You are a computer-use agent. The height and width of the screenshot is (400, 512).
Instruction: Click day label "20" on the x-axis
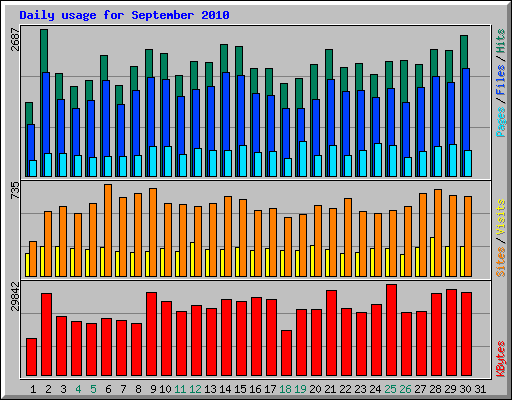(315, 389)
